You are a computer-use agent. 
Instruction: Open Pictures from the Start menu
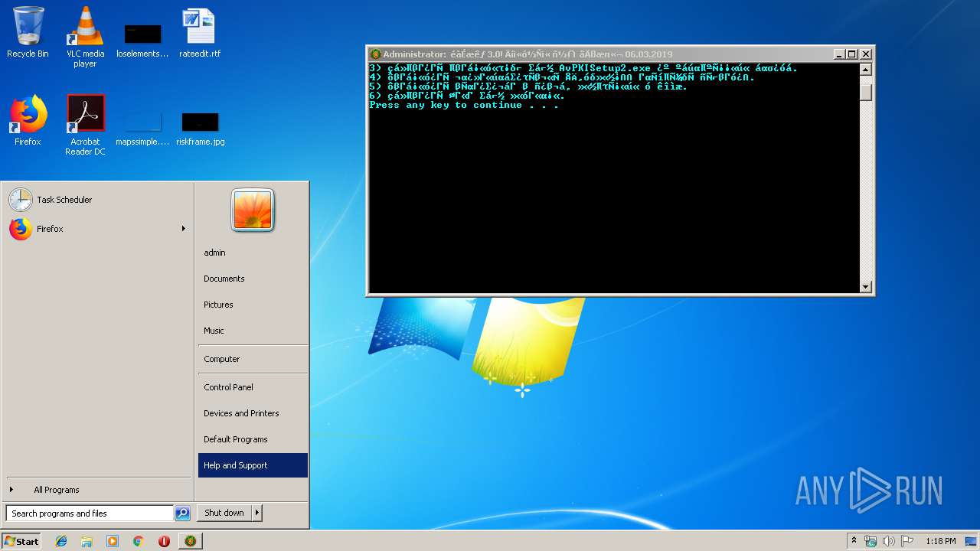pyautogui.click(x=253, y=305)
